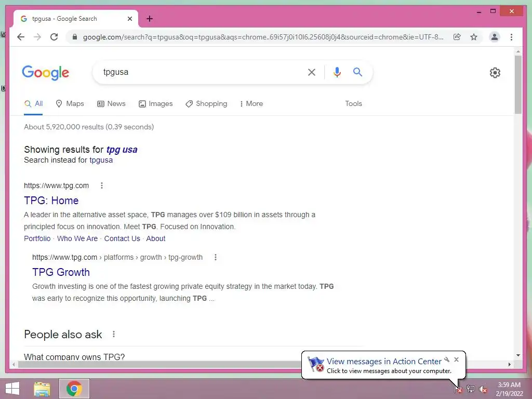This screenshot has width=532, height=399.
Task: Dismiss the Action Center balloon
Action: pos(456,360)
